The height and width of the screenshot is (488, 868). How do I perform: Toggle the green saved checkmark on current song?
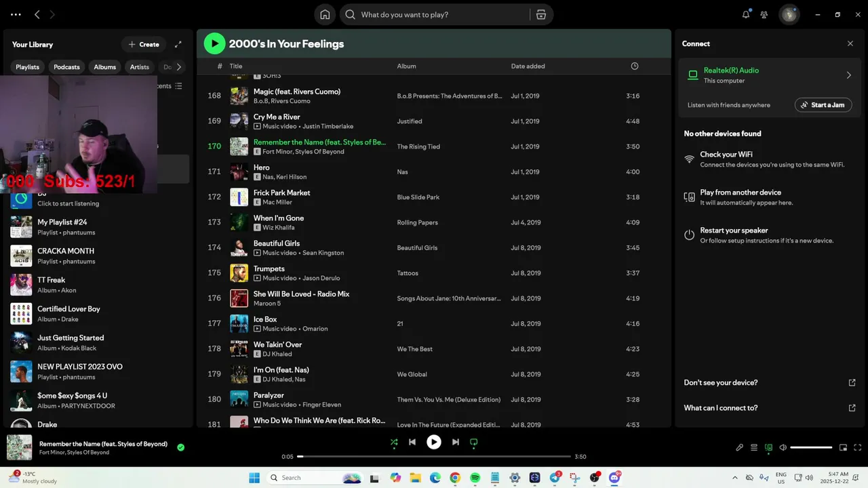[180, 447]
